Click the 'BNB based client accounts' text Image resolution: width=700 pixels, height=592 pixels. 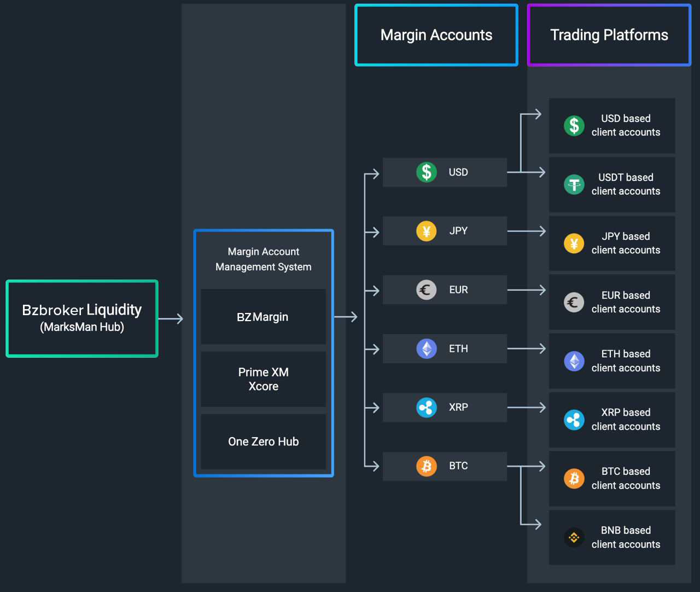point(626,537)
